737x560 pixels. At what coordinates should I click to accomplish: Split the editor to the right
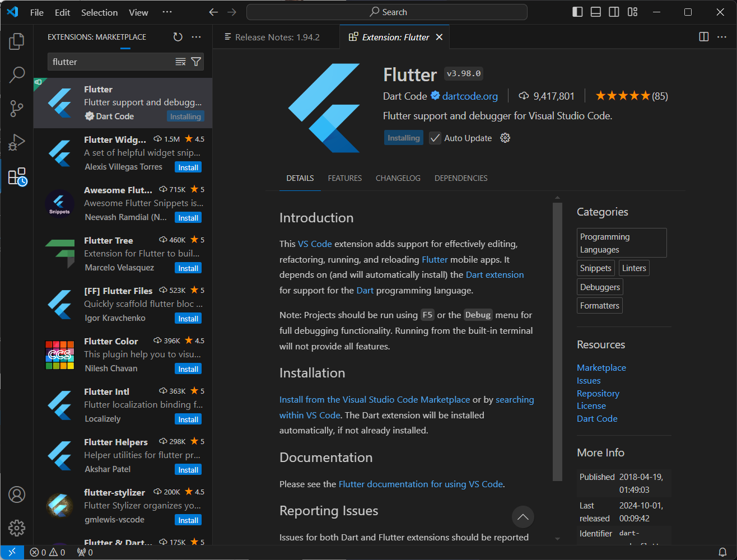click(704, 37)
